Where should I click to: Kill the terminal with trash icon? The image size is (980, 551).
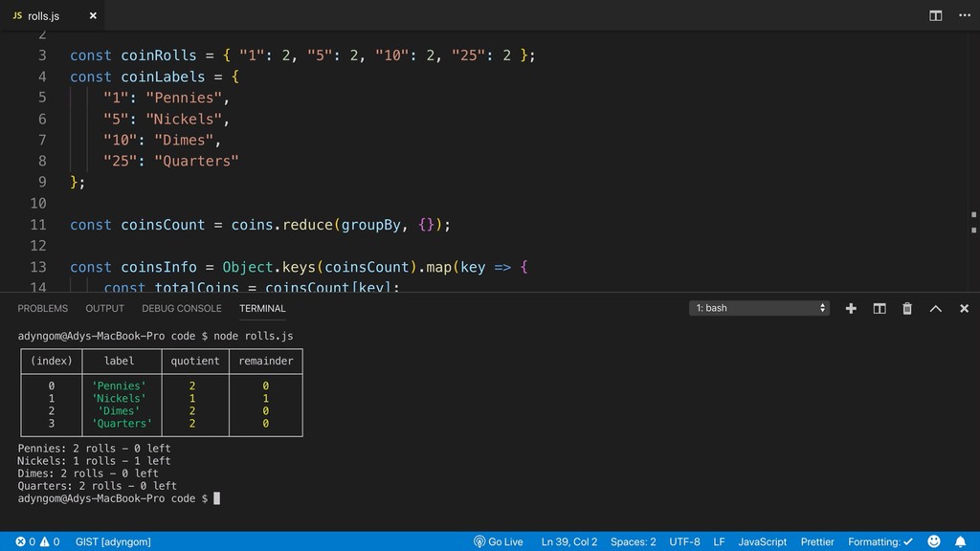[907, 309]
